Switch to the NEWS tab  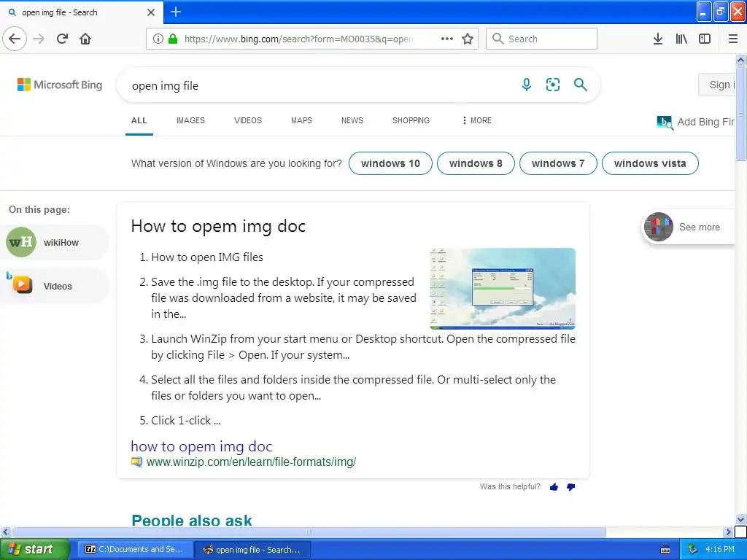point(352,120)
